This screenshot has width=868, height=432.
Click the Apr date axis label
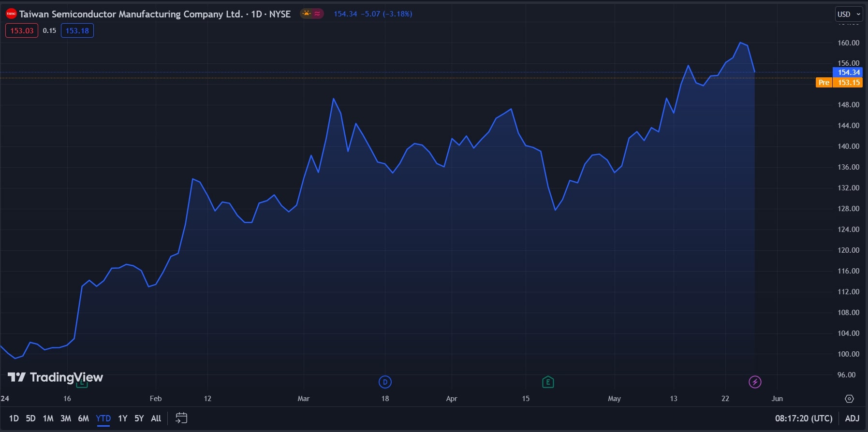coord(451,399)
